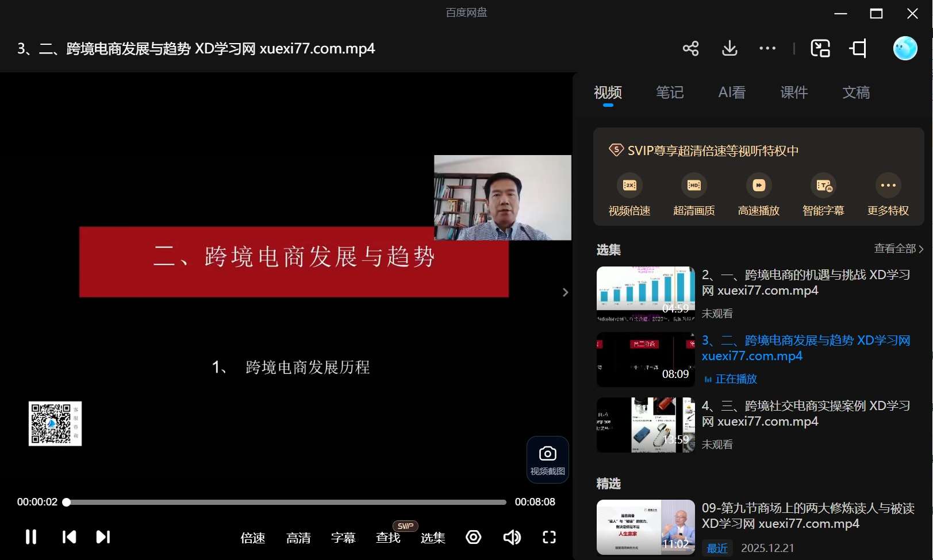Switch to the 笔记 tab

(670, 92)
